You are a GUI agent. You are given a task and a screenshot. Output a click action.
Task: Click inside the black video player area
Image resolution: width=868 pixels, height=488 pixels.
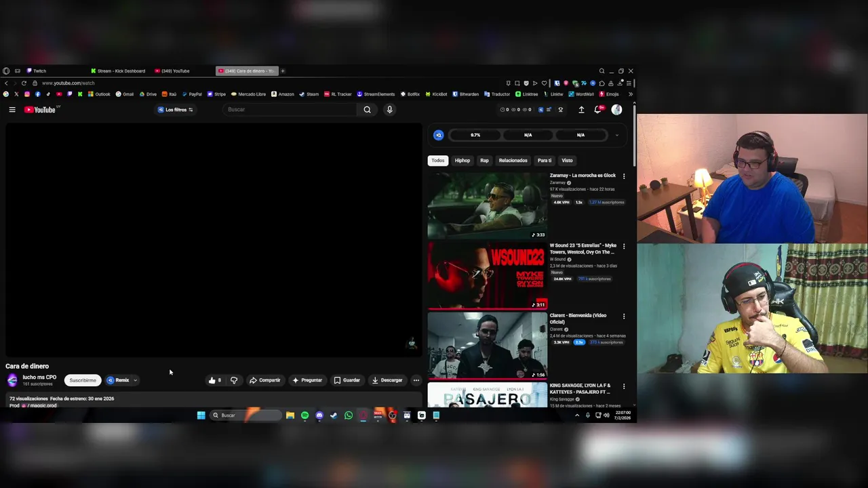[x=214, y=239]
